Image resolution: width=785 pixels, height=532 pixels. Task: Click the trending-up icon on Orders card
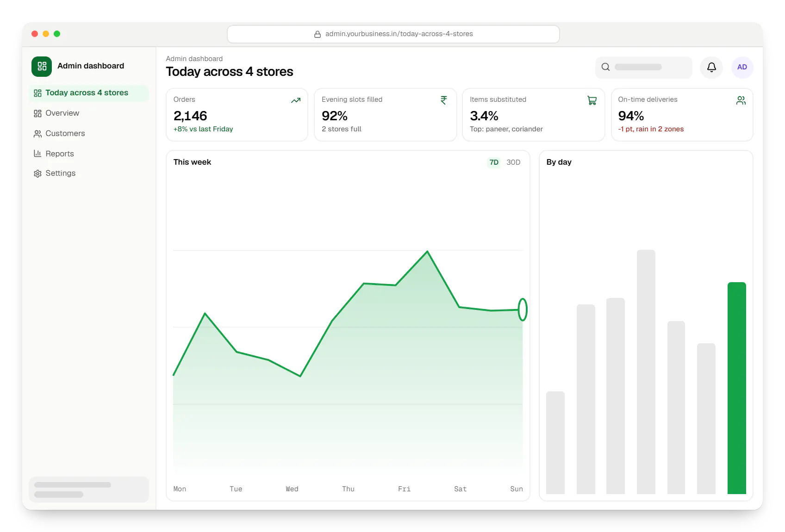[x=296, y=100]
